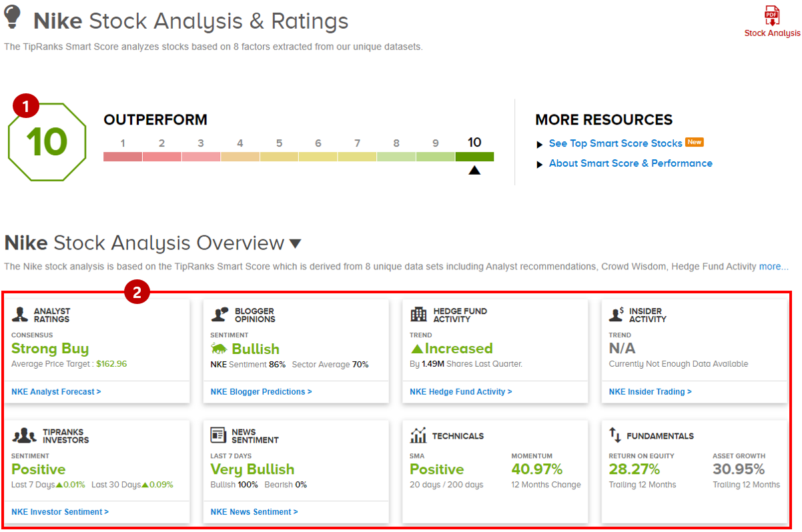
Task: Click the light green score 8 segment
Action: tap(396, 157)
